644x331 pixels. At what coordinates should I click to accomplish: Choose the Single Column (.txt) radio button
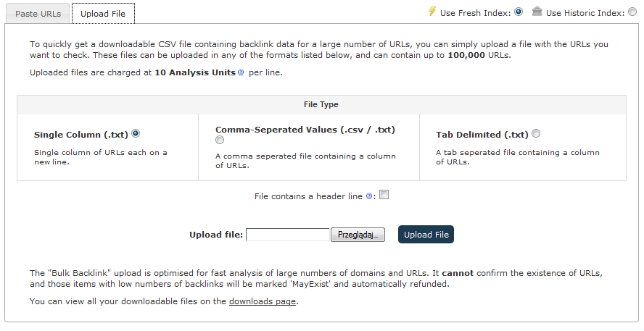(x=136, y=133)
